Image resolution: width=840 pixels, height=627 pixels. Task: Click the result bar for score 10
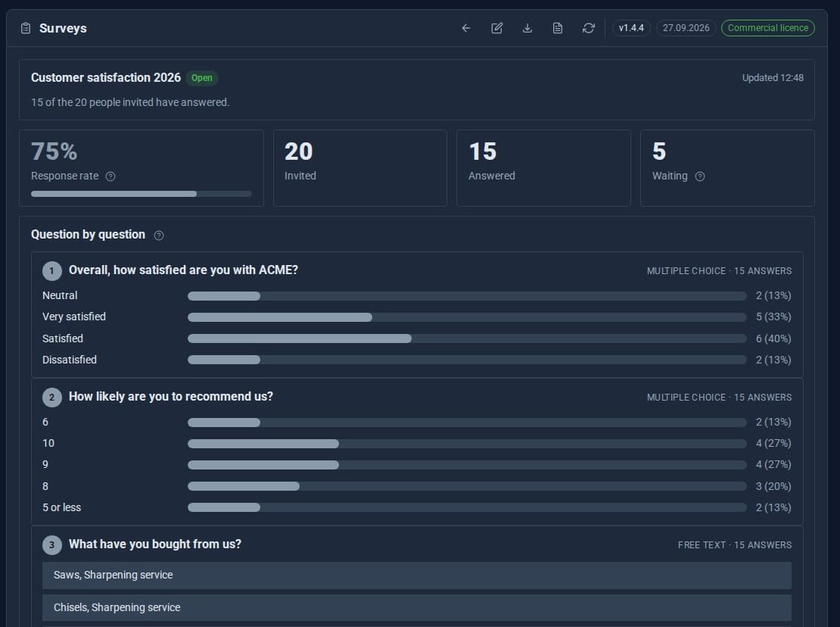tap(467, 444)
